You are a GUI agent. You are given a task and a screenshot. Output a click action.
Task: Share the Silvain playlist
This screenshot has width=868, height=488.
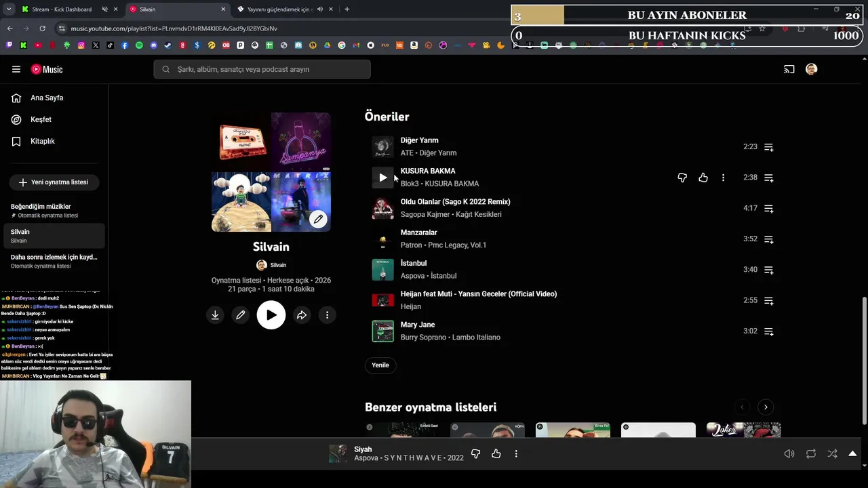pos(302,315)
